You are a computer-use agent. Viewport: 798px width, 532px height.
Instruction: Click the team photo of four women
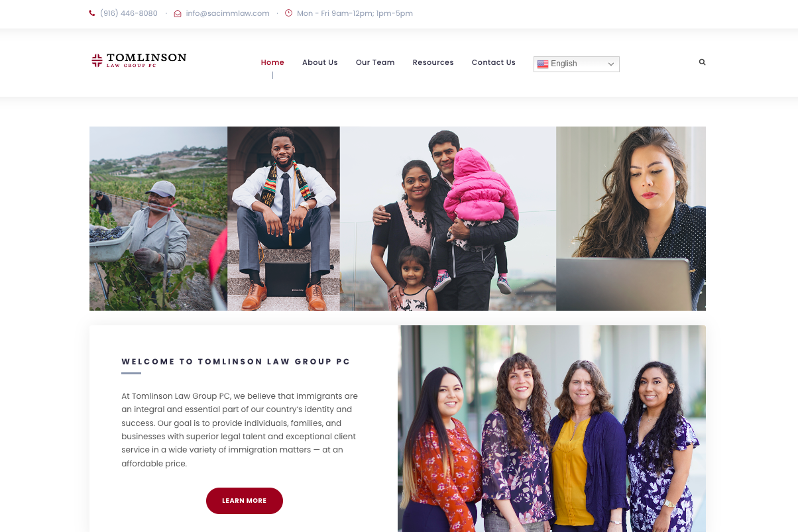click(551, 429)
